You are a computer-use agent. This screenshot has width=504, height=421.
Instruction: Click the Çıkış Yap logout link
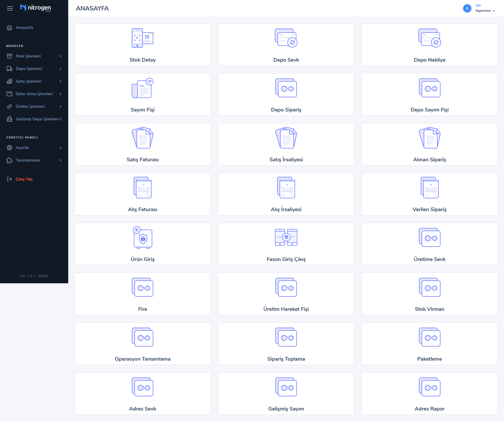(24, 179)
